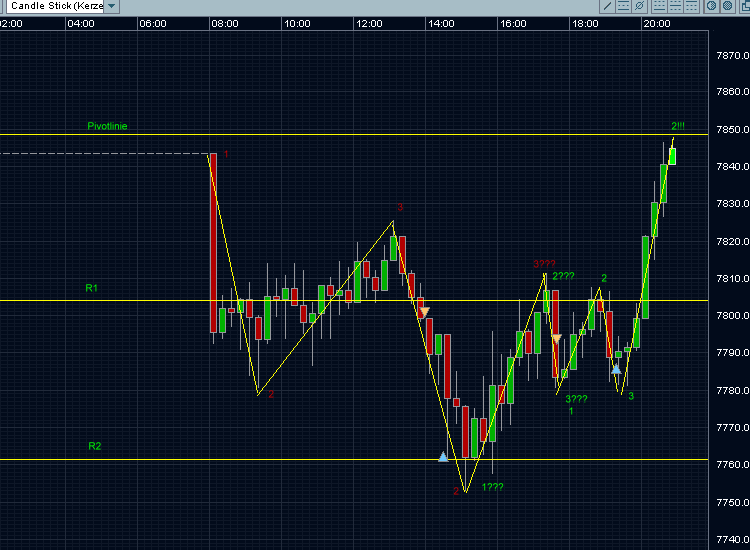Click the 7740.0 price axis label
This screenshot has width=750, height=550.
coord(733,539)
